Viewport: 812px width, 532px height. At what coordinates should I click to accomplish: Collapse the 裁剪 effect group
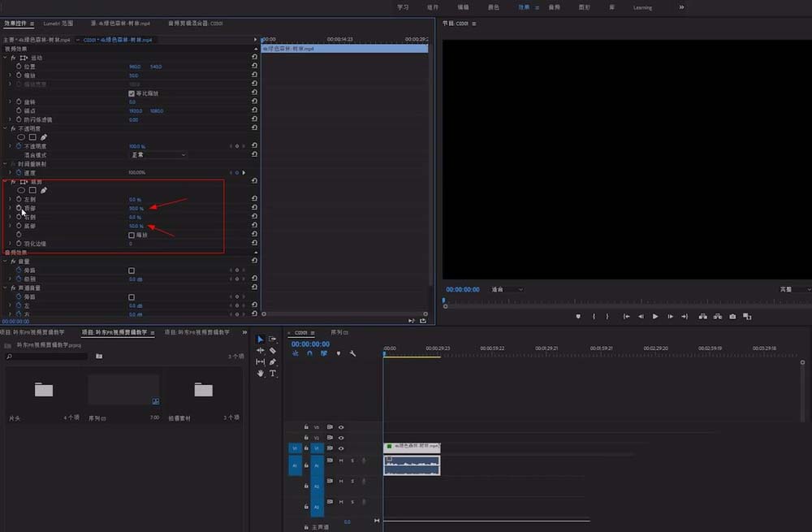[x=5, y=182]
